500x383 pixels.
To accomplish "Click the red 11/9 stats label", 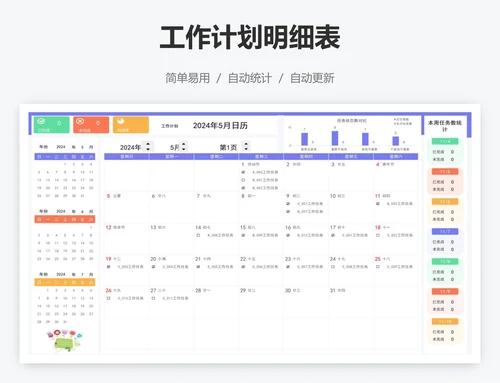I will coord(445,291).
